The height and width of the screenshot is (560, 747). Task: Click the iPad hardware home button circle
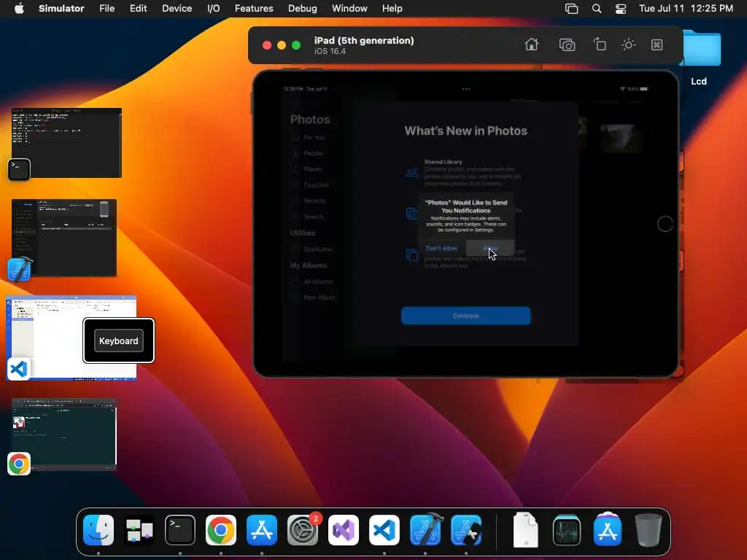[x=665, y=224]
